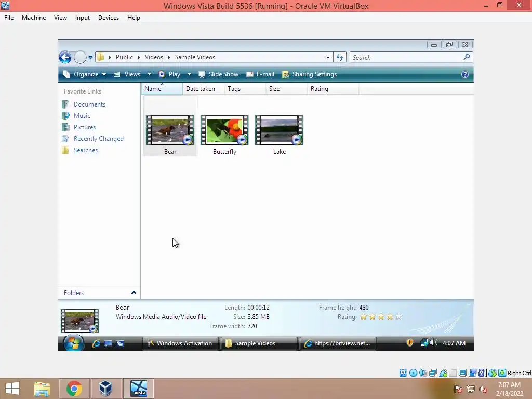This screenshot has height=399, width=532.
Task: Expand the Views dropdown arrow
Action: coord(149,74)
